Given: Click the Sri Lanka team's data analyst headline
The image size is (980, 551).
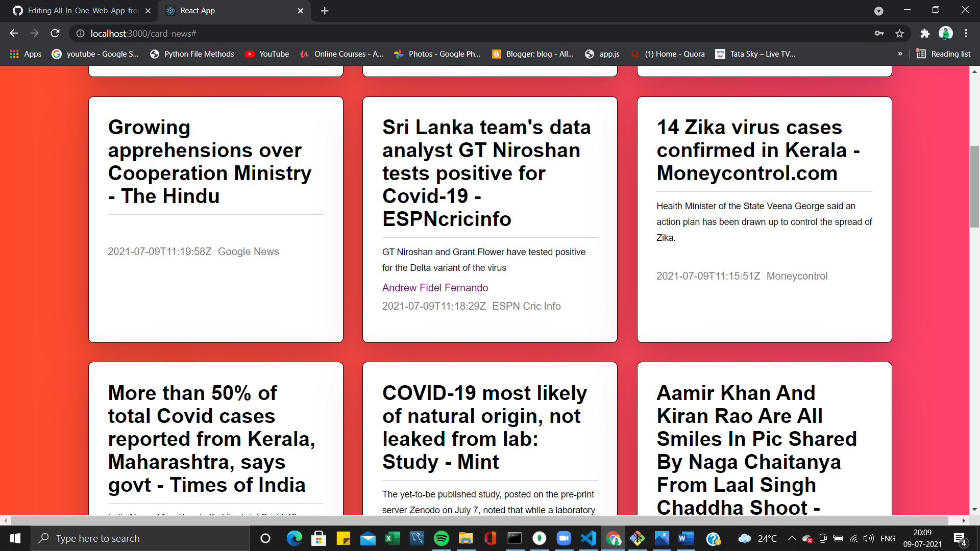Looking at the screenshot, I should (486, 173).
